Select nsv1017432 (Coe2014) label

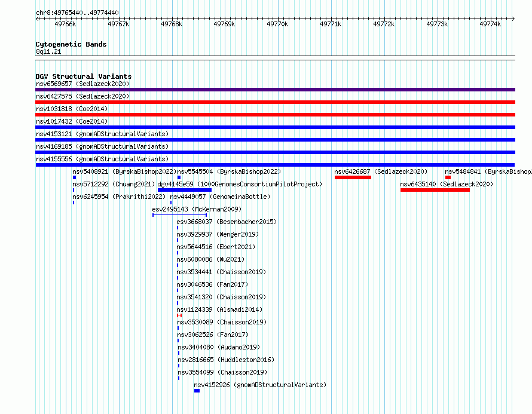(72, 121)
